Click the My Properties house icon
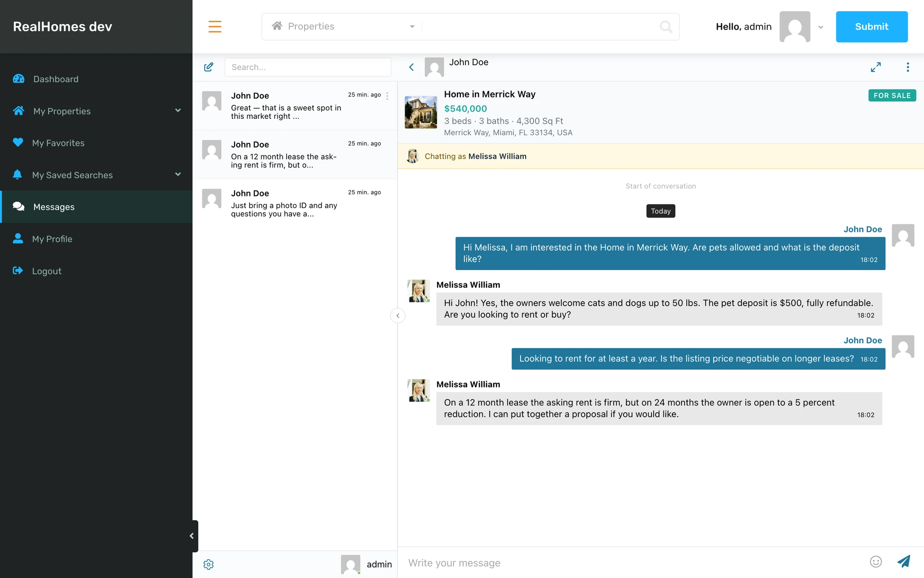Screen dimensions: 924x578 click(x=18, y=111)
